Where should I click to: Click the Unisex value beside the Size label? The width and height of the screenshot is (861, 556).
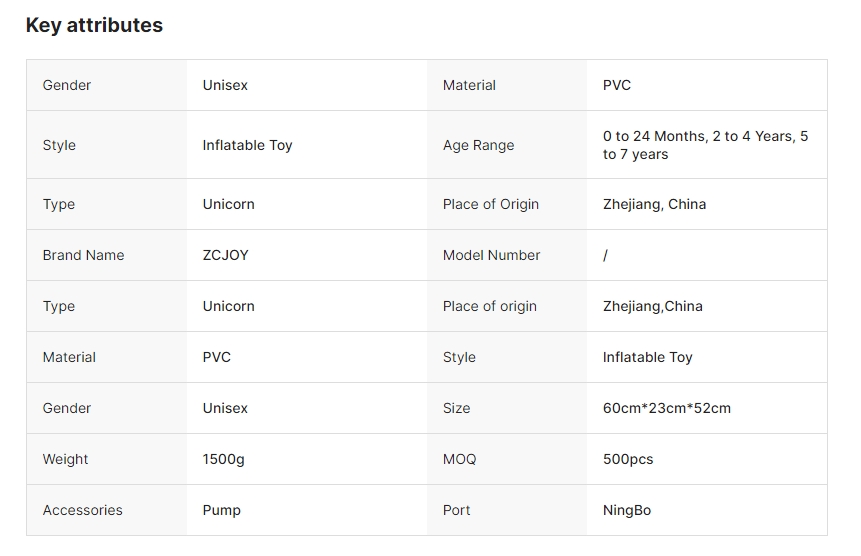(225, 408)
